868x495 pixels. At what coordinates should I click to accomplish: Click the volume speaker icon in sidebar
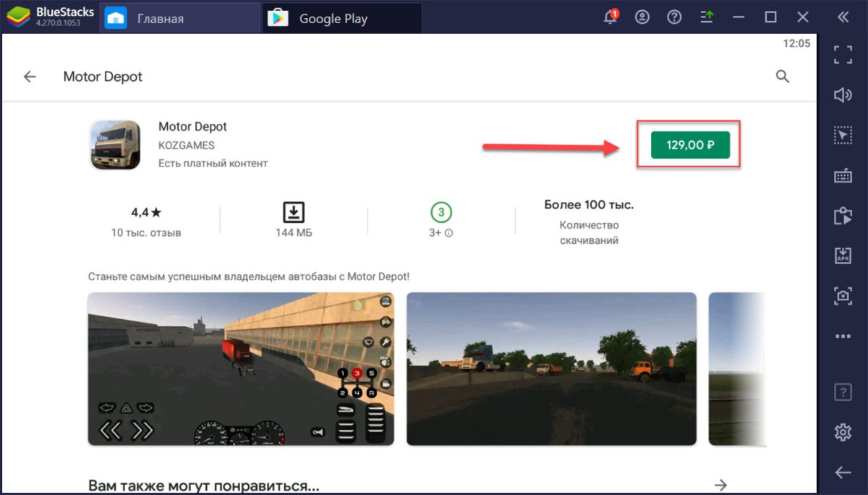(x=843, y=95)
